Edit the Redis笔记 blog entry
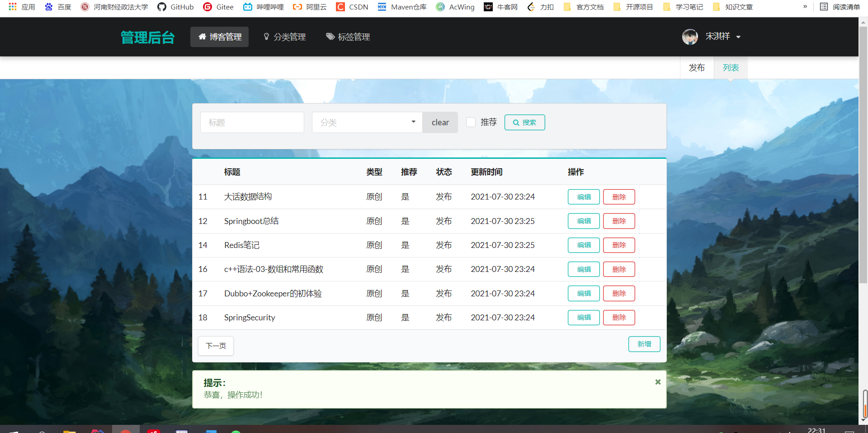This screenshot has width=868, height=433. click(x=583, y=245)
